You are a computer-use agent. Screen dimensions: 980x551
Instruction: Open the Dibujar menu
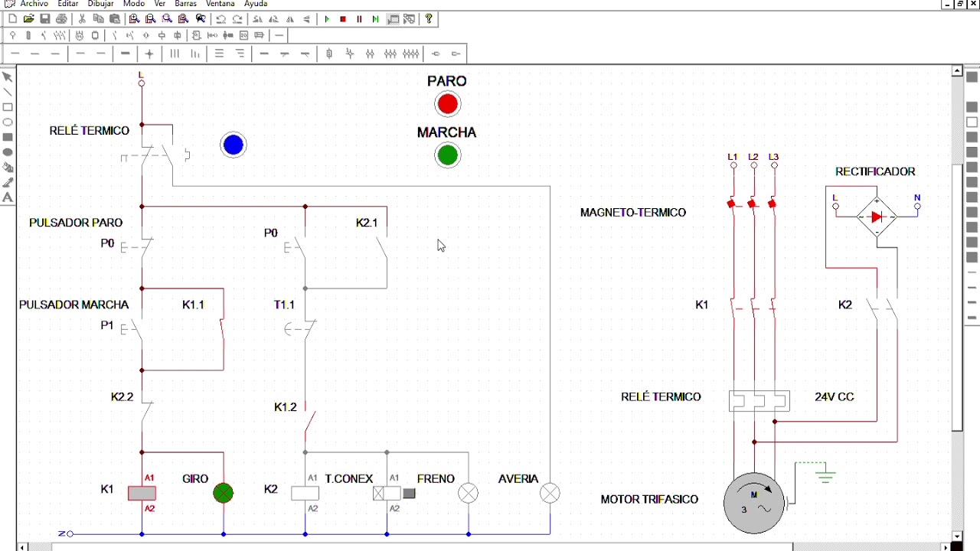click(101, 4)
